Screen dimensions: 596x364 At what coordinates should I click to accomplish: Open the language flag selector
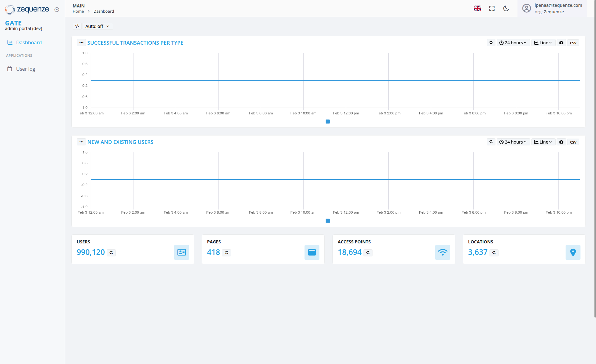tap(477, 8)
